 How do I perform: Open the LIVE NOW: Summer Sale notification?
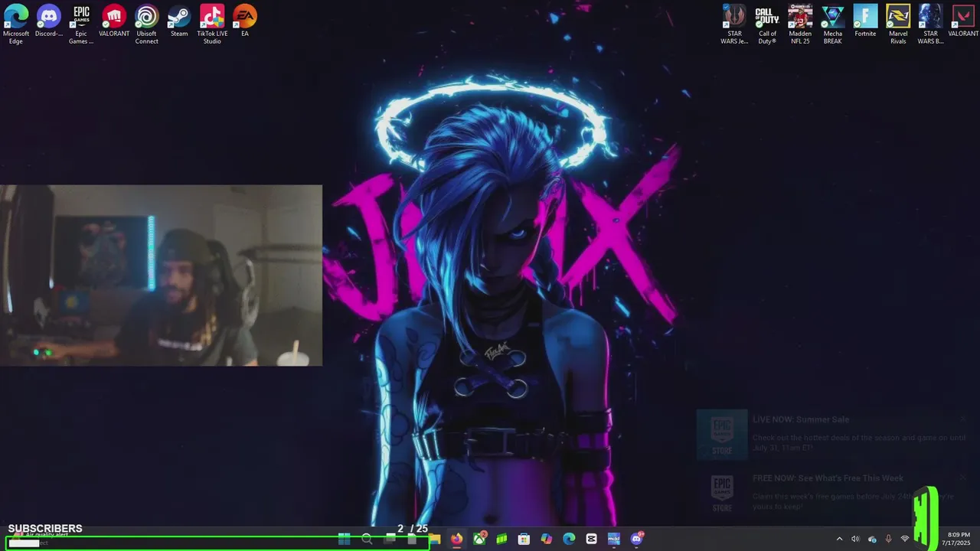835,435
